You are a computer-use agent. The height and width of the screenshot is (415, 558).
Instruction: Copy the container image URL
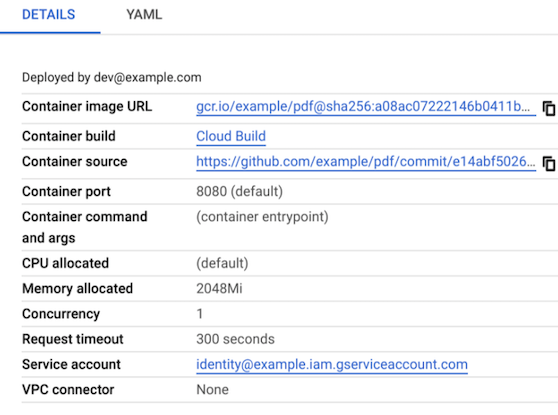(548, 108)
